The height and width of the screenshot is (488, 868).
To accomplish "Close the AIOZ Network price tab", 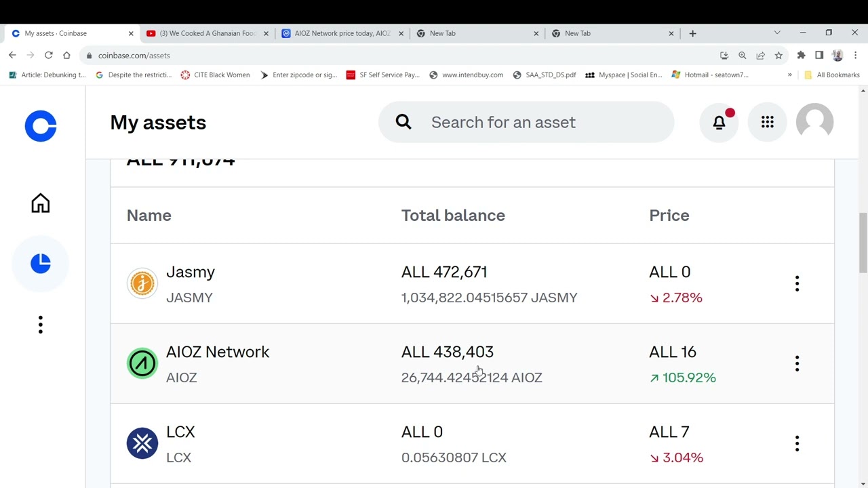I will [x=401, y=33].
